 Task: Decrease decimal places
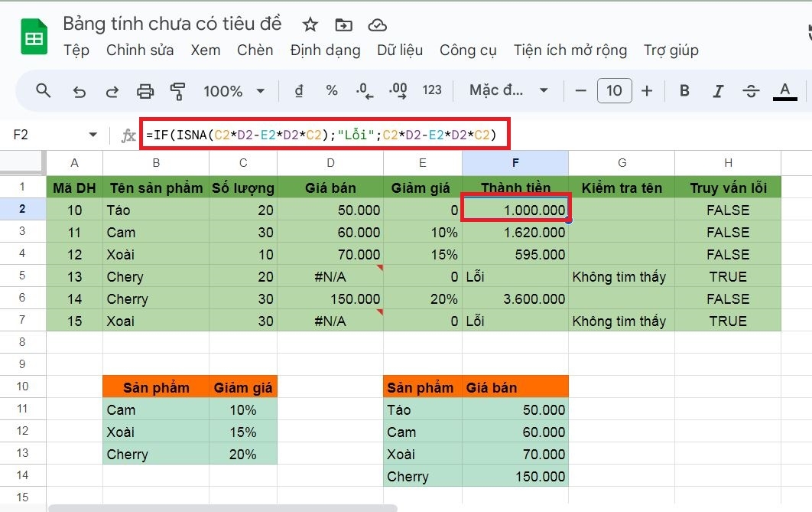click(365, 91)
